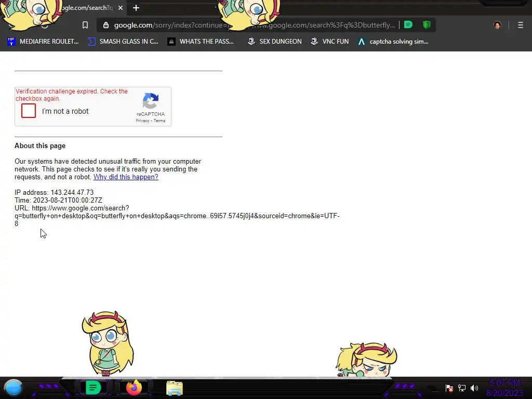Image resolution: width=532 pixels, height=399 pixels.
Task: Check the I'm not a robot checkbox
Action: [x=29, y=111]
